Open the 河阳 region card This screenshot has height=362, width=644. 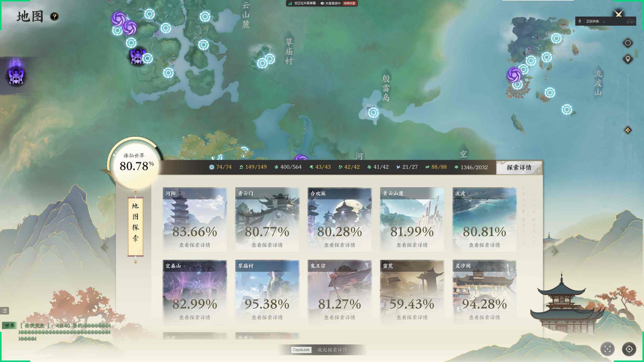point(195,219)
